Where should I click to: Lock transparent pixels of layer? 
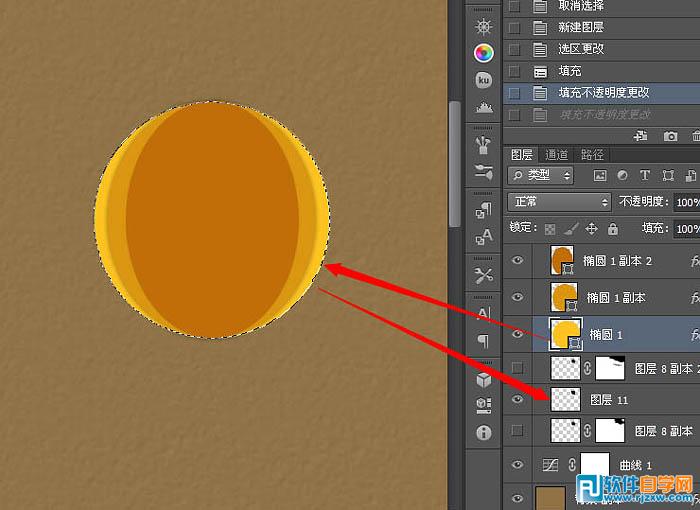tap(550, 229)
